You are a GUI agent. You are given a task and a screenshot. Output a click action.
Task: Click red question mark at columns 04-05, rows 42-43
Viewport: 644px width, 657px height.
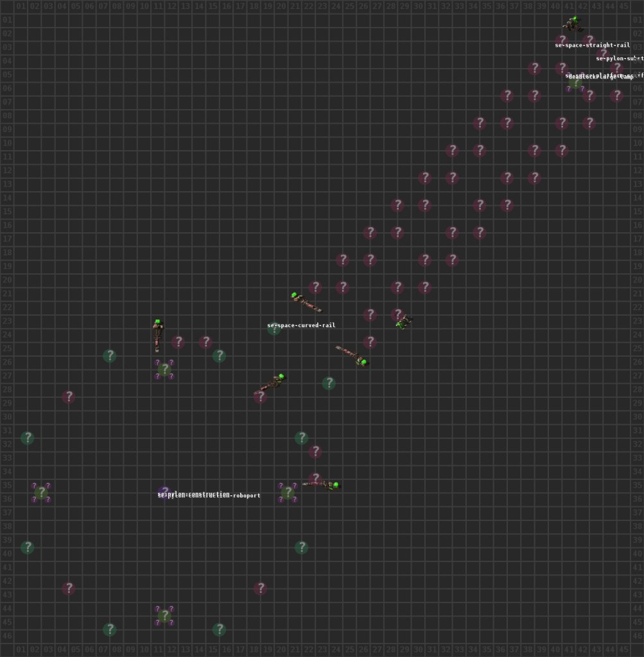69,588
